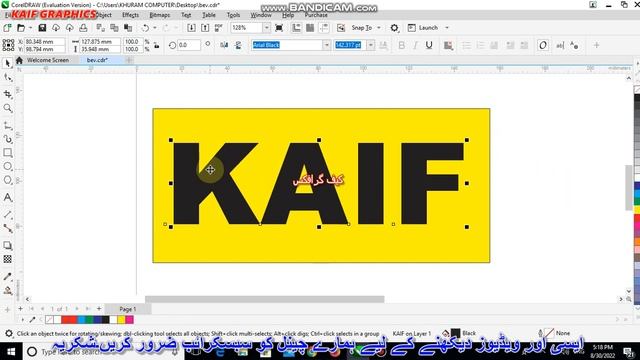This screenshot has width=640, height=360.
Task: Select the Parallel Dimension tool
Action: click(7, 214)
